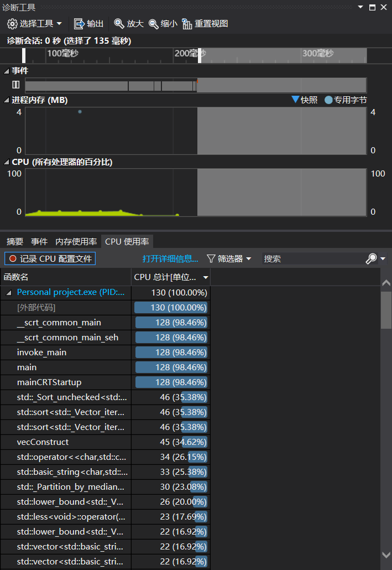Toggle 记录 CPU 配置文件 recording
Screen dimensions: 392x570
[50, 258]
